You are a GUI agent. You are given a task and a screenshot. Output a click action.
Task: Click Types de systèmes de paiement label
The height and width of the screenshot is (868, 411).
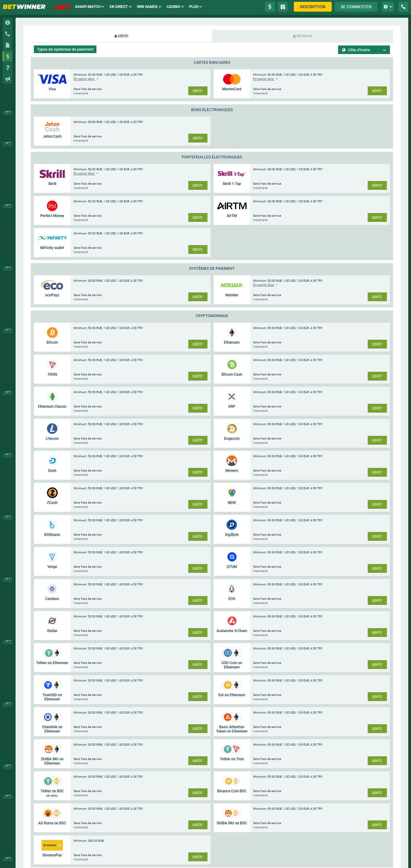tap(65, 49)
